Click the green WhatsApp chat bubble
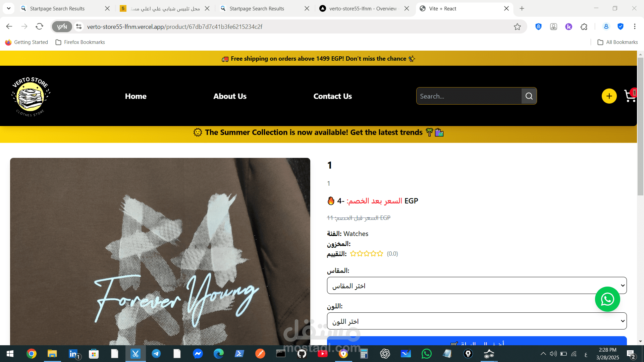Image resolution: width=644 pixels, height=362 pixels. point(607,299)
